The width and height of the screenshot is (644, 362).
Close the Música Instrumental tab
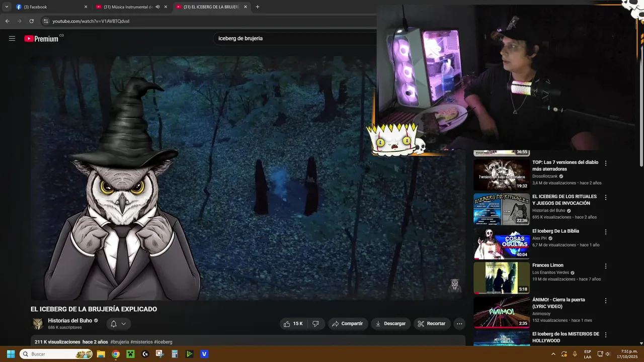[x=166, y=7]
